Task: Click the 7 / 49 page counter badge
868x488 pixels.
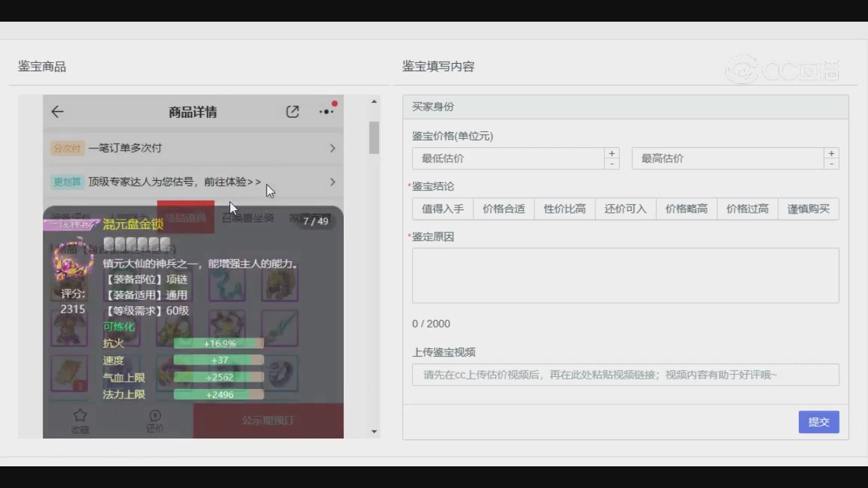Action: [315, 221]
